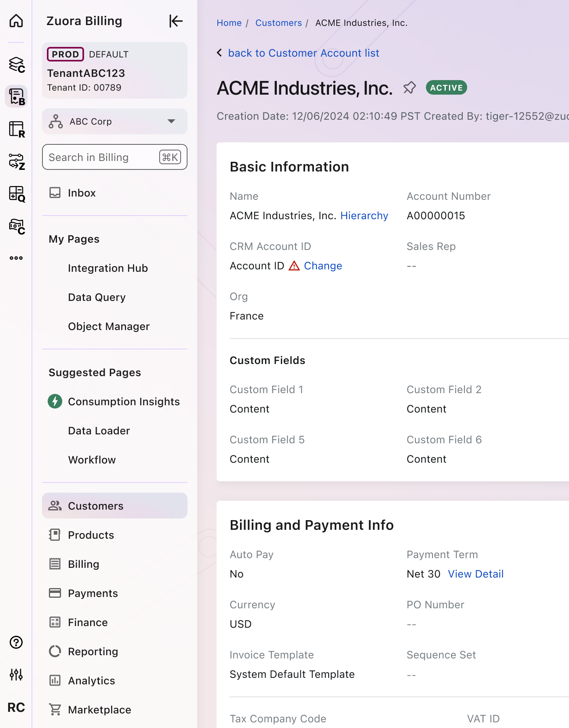
Task: Click the CRM Account ID warning icon
Action: click(294, 266)
